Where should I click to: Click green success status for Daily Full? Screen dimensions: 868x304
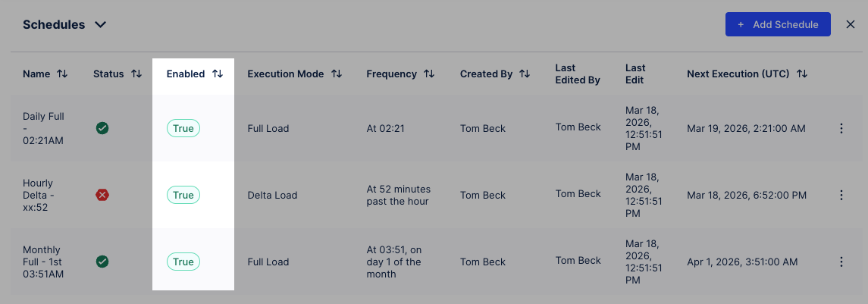click(x=102, y=128)
